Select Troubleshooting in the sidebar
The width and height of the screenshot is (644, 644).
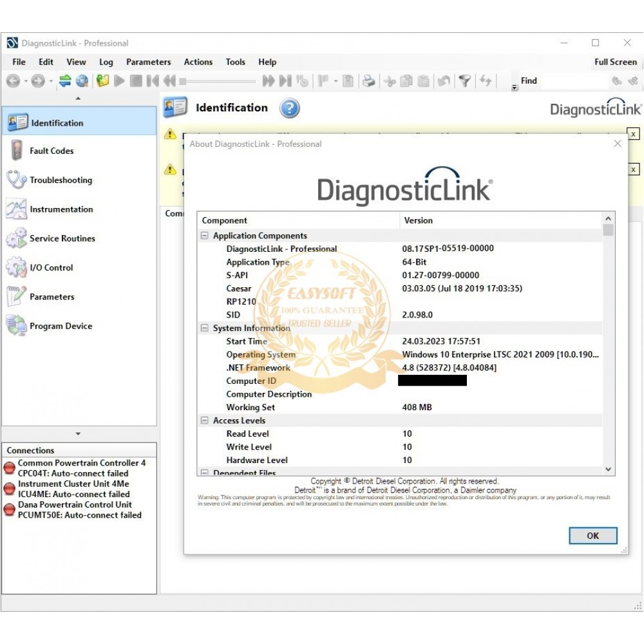point(79,180)
